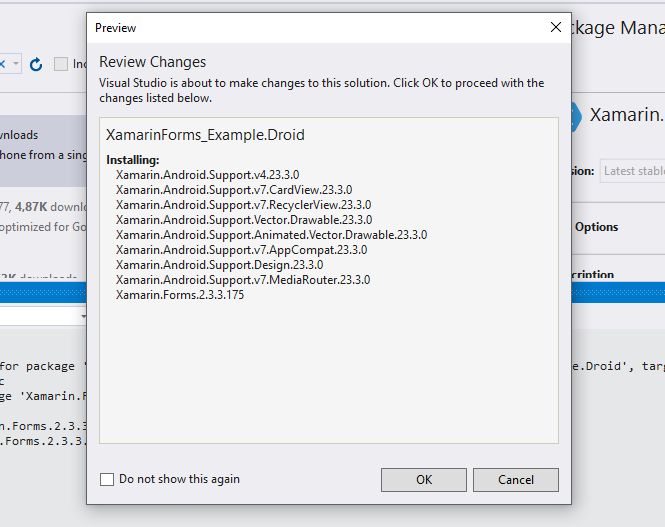Open the output source dropdown below progress bar
The height and width of the screenshot is (527, 665).
pos(83,316)
